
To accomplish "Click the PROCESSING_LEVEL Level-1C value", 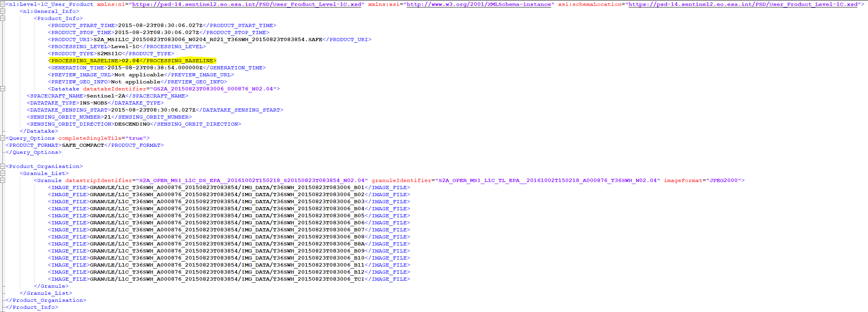I will click(125, 47).
